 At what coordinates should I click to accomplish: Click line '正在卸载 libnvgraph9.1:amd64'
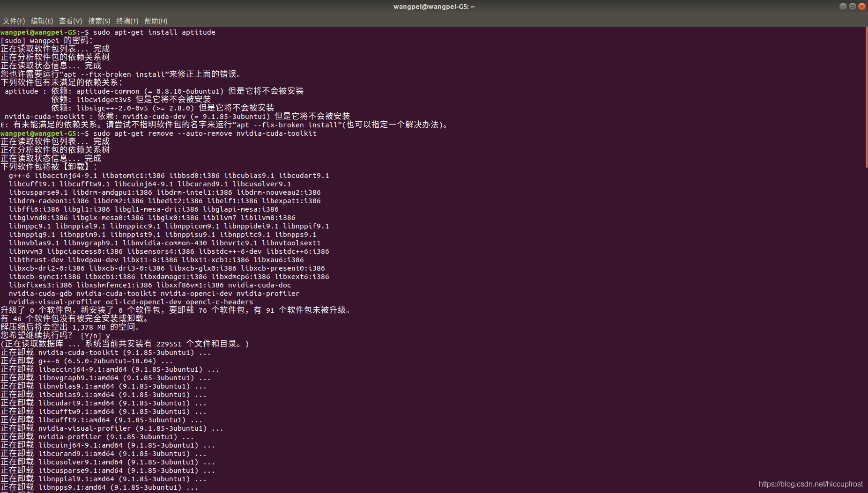[105, 378]
